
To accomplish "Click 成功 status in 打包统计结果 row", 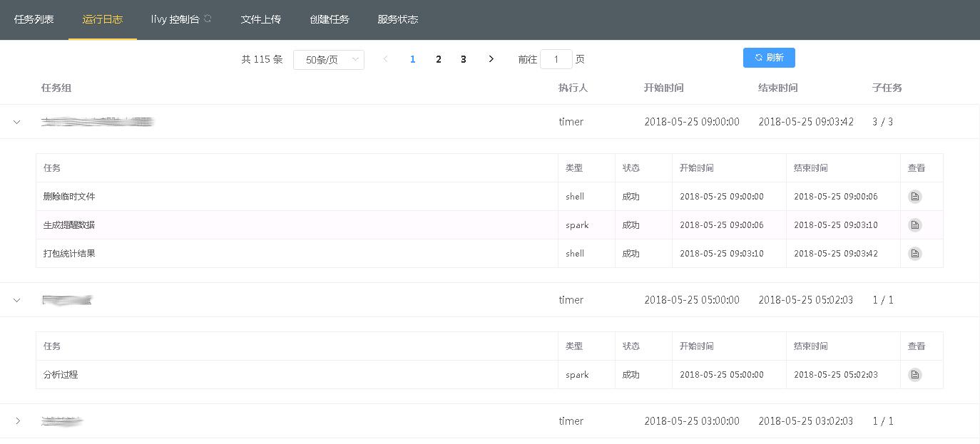I will (x=631, y=254).
